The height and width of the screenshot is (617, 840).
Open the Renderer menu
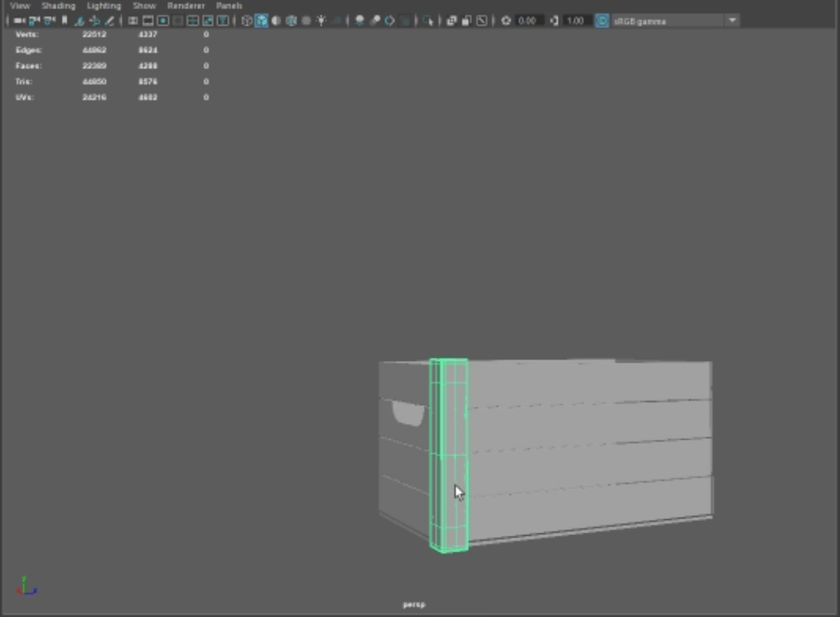click(186, 6)
